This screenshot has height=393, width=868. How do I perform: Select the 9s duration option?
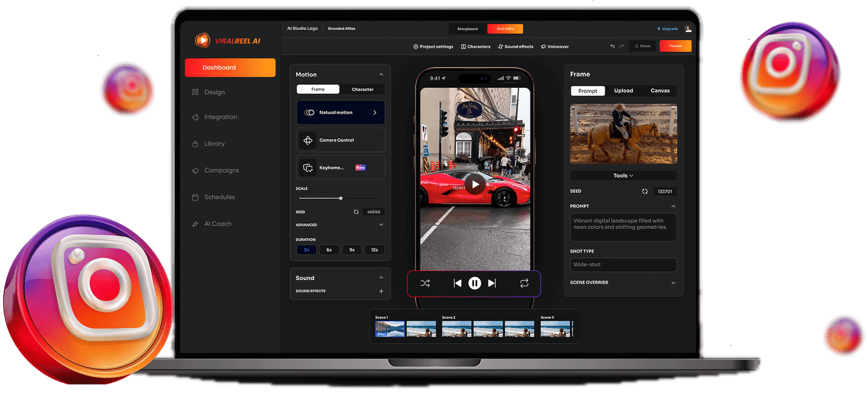click(352, 250)
